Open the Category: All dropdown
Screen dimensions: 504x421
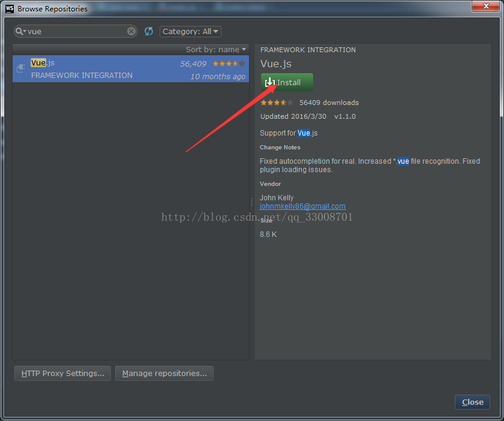(190, 32)
